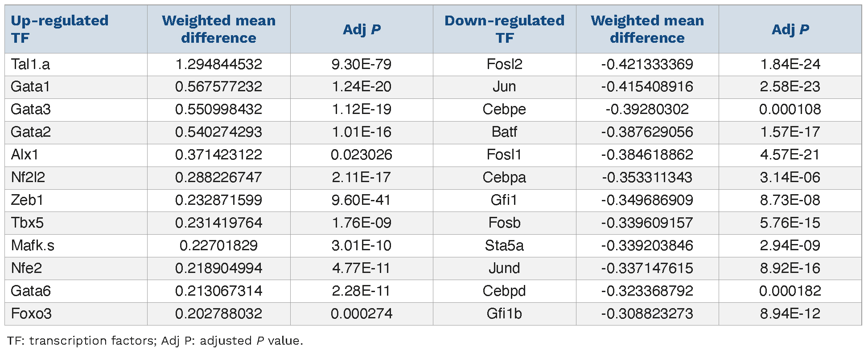Click the Up-regulated TF column header

click(x=59, y=29)
